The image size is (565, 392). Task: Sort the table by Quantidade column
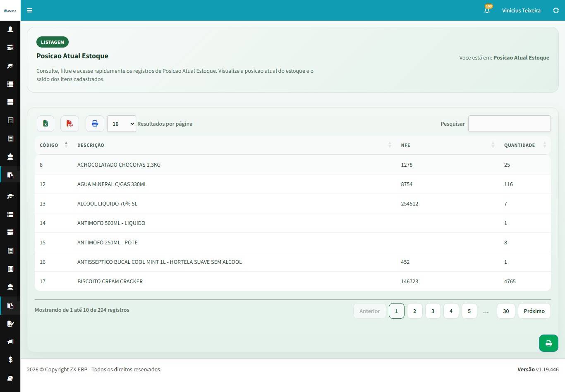click(x=525, y=145)
